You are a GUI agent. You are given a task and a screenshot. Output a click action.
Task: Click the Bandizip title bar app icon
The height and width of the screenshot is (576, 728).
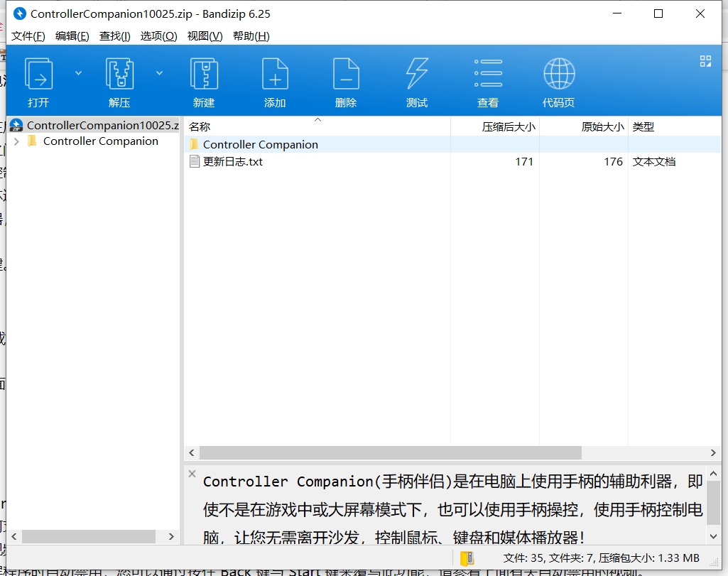point(19,13)
